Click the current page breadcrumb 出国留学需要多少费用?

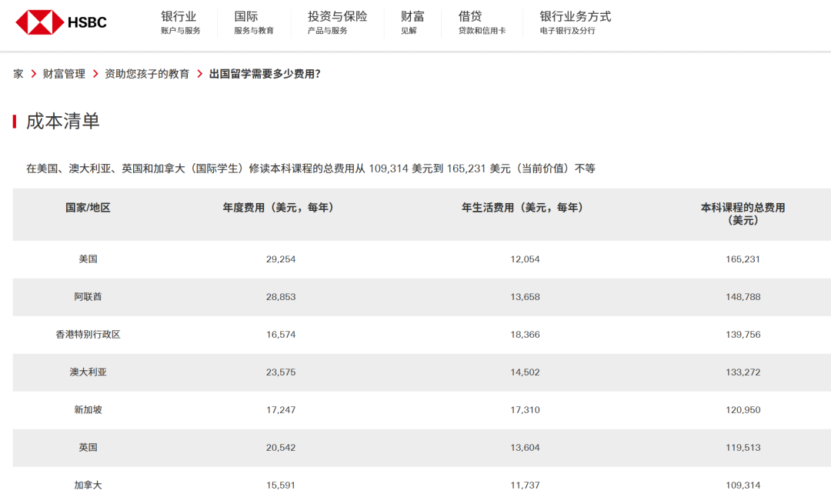point(265,74)
